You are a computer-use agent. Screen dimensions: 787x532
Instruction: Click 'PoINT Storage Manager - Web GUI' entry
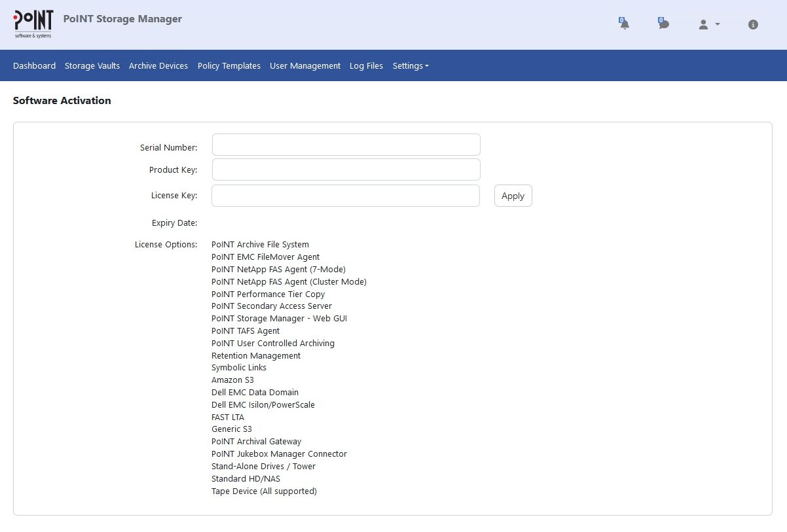point(279,319)
